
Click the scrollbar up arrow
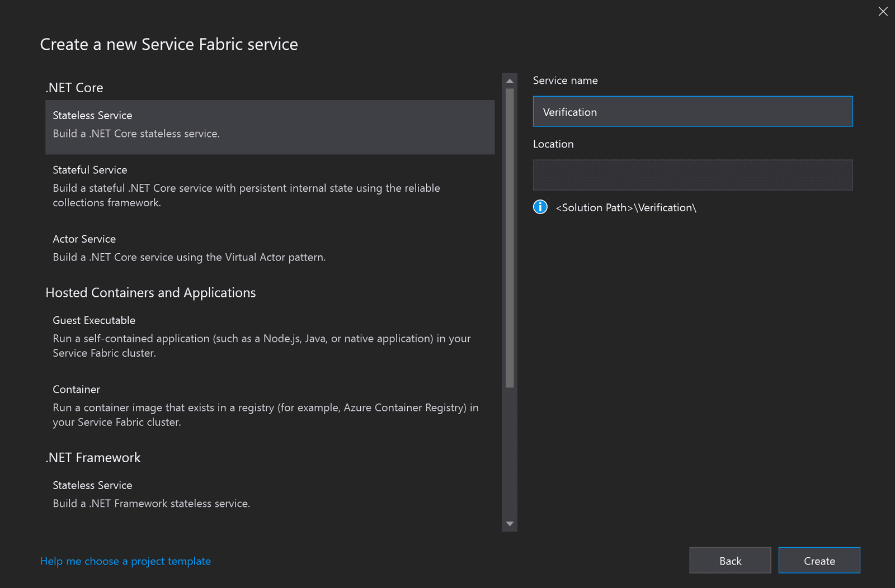(510, 80)
